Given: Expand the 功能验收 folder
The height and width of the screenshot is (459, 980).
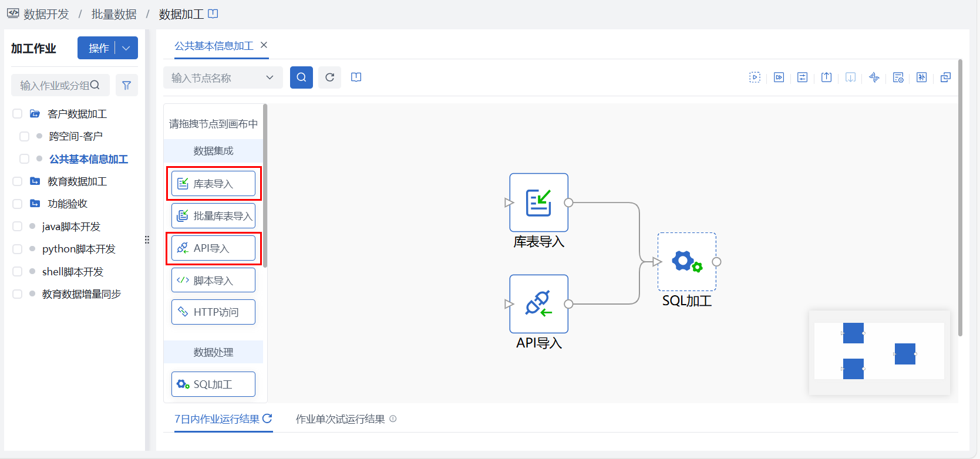Looking at the screenshot, I should (35, 204).
